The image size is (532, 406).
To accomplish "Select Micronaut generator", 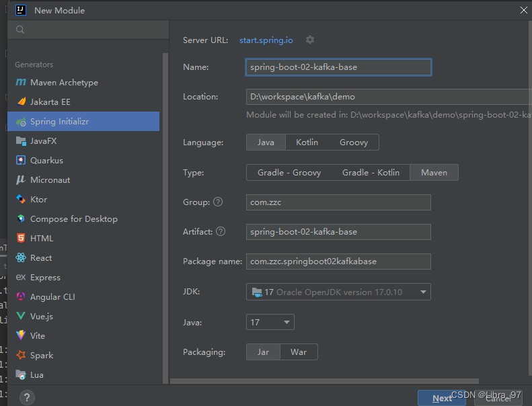I will (83, 179).
